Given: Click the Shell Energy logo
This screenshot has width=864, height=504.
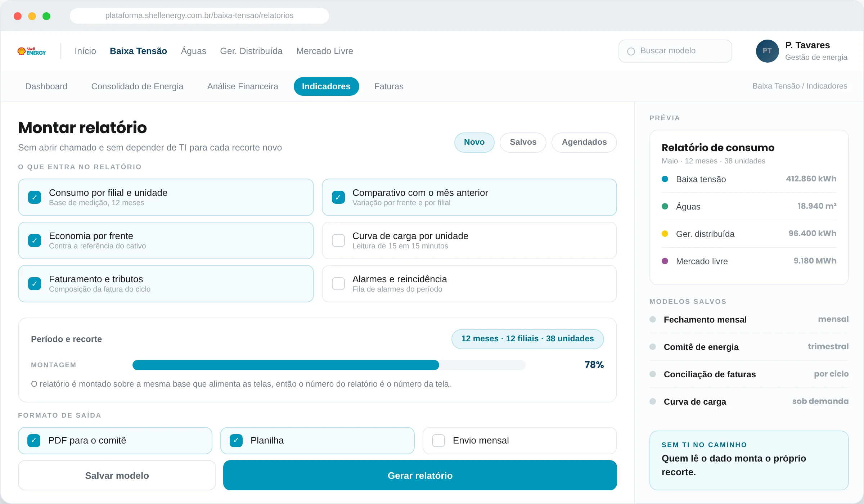Looking at the screenshot, I should click(x=32, y=51).
